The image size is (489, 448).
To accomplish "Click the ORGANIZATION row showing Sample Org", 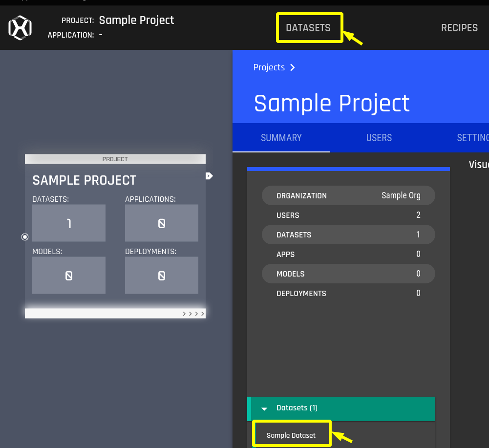I will (x=348, y=195).
